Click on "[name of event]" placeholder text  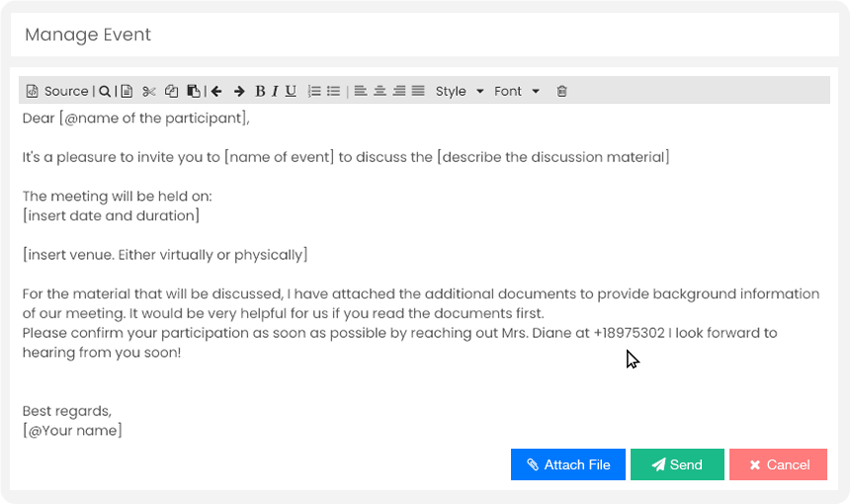279,157
